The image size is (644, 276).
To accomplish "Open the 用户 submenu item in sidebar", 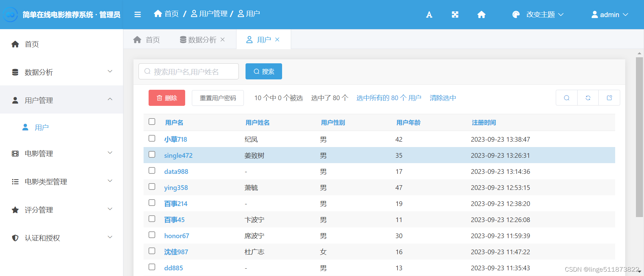I will (61, 128).
